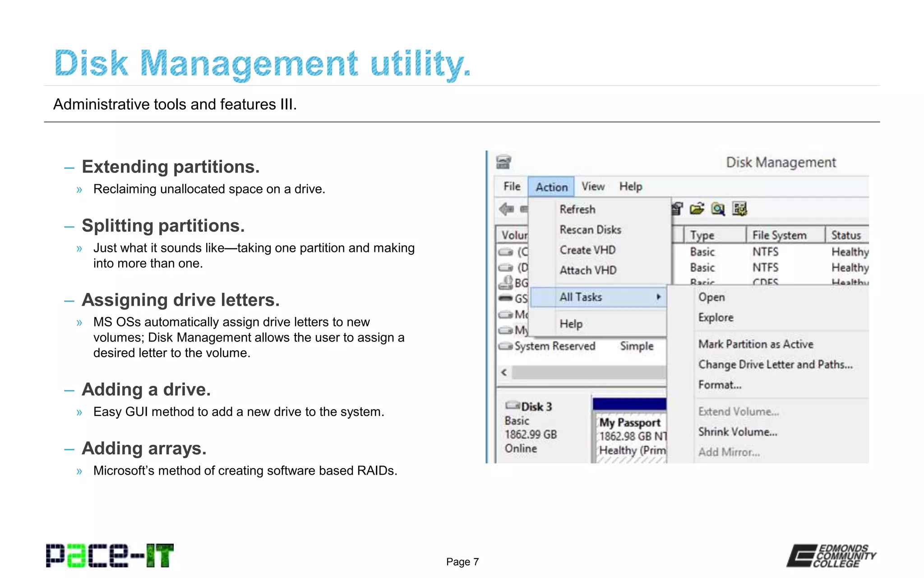This screenshot has width=924, height=578.
Task: Choose Rescan Disks
Action: coord(591,230)
